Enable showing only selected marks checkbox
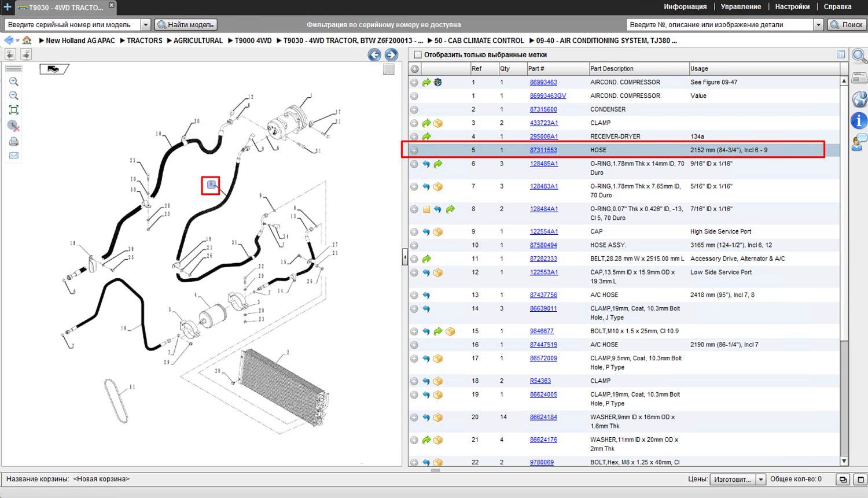 418,54
